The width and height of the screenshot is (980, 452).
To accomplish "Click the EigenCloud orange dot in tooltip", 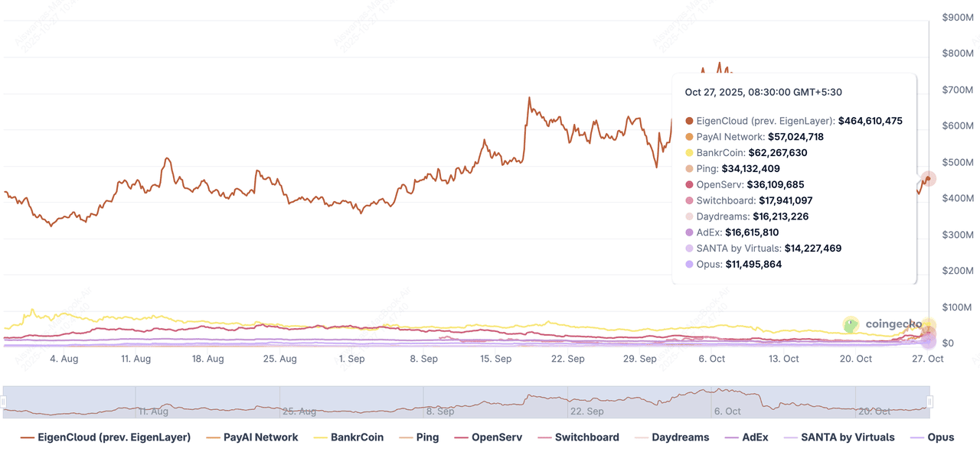I will [689, 121].
